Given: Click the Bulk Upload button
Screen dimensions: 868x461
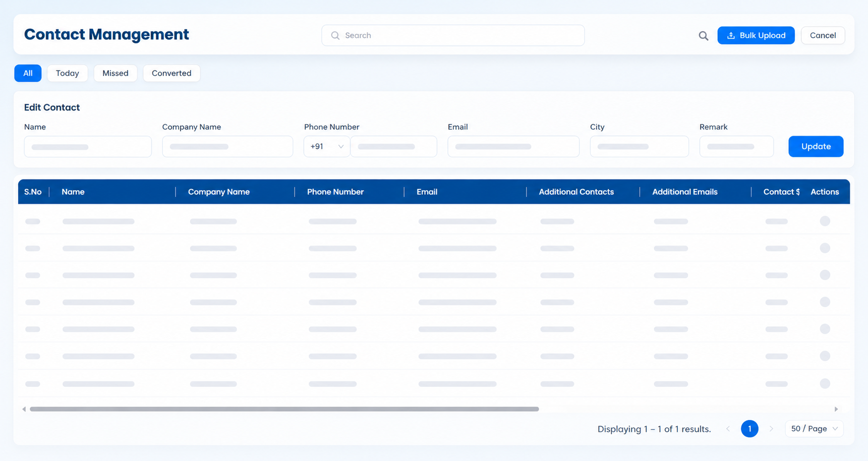Looking at the screenshot, I should point(756,35).
